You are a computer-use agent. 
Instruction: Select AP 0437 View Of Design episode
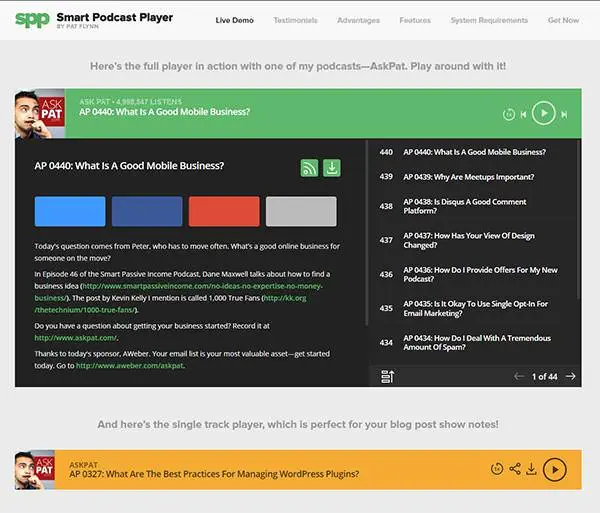[x=473, y=240]
